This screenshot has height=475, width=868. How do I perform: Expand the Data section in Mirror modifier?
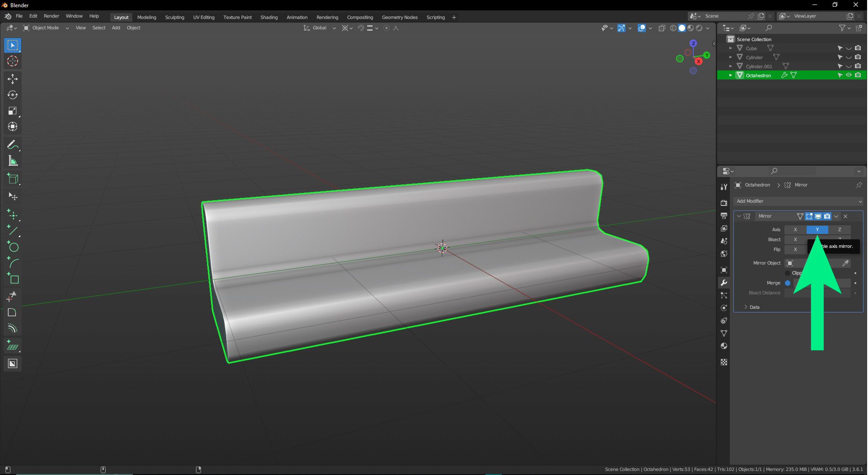click(x=754, y=307)
